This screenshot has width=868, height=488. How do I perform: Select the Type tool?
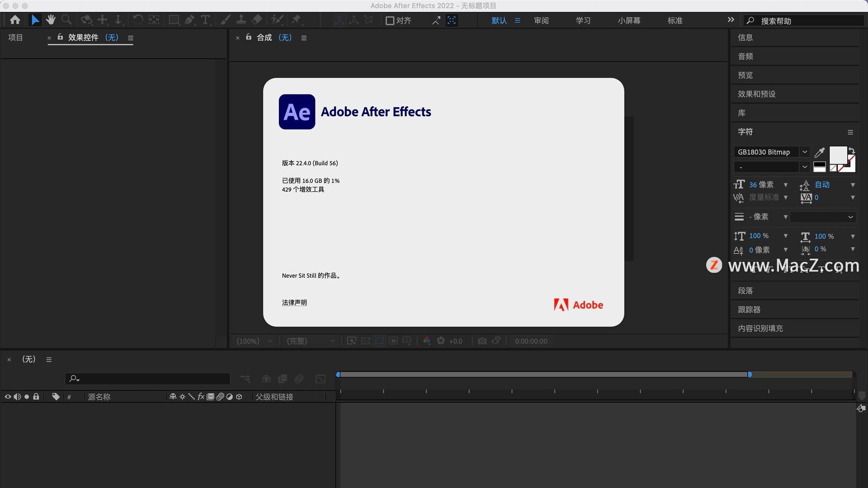(205, 19)
